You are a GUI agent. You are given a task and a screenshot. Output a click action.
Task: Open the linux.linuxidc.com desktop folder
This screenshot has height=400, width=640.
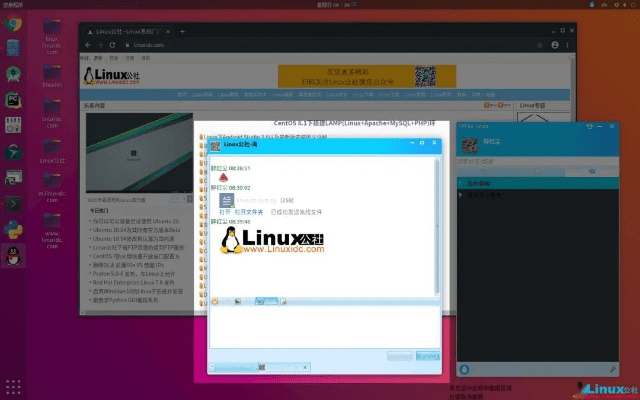[x=52, y=36]
